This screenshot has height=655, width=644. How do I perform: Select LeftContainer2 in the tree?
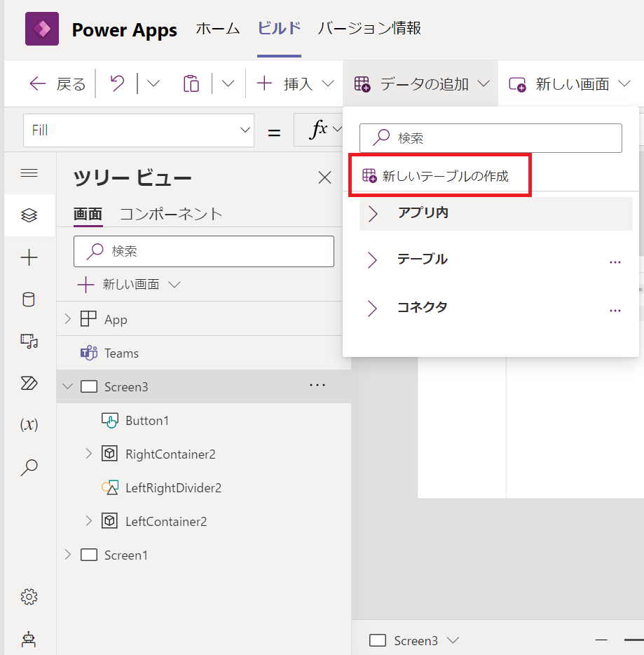166,521
